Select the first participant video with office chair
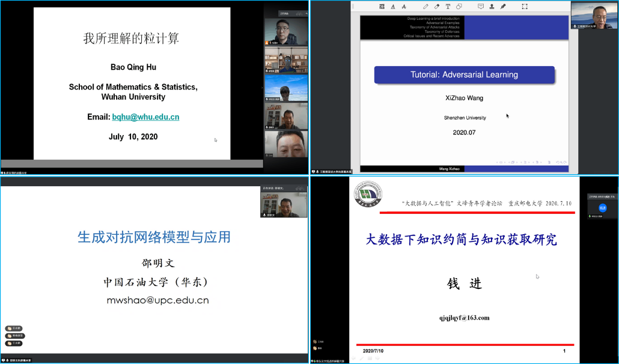The image size is (619, 364). [x=286, y=31]
